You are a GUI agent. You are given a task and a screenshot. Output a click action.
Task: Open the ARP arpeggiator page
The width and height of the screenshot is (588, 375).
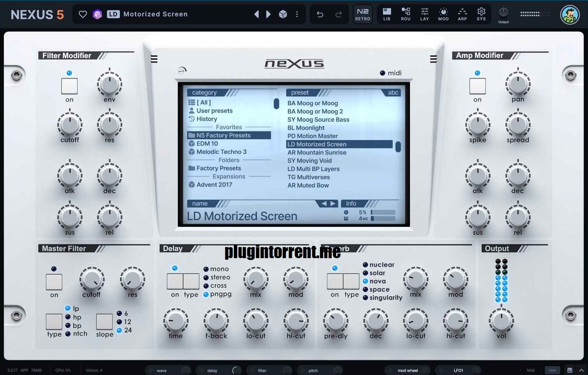(x=462, y=14)
